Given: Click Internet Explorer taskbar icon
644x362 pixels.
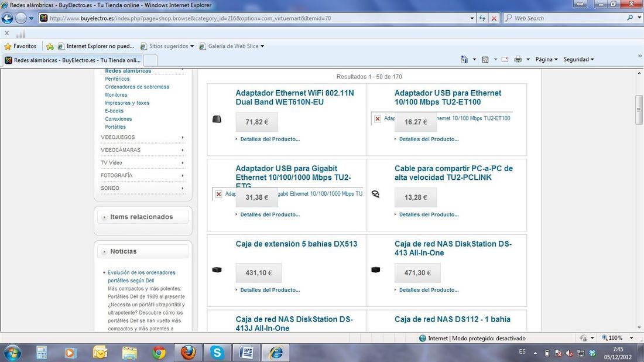Looking at the screenshot, I should [x=276, y=353].
